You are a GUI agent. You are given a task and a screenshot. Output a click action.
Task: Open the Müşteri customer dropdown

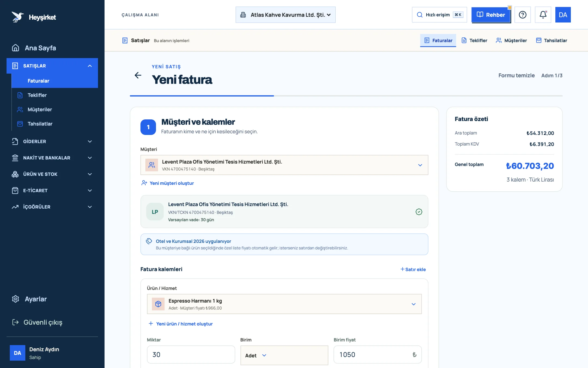(284, 165)
